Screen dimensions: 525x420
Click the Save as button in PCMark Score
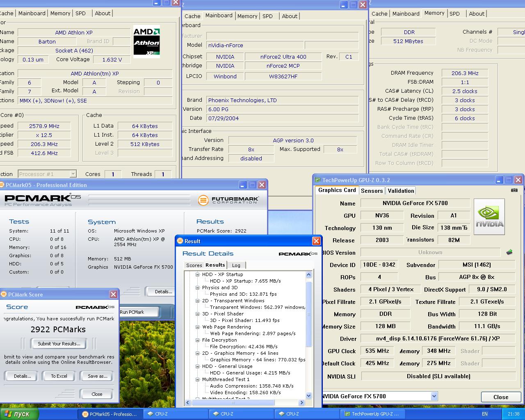point(98,376)
